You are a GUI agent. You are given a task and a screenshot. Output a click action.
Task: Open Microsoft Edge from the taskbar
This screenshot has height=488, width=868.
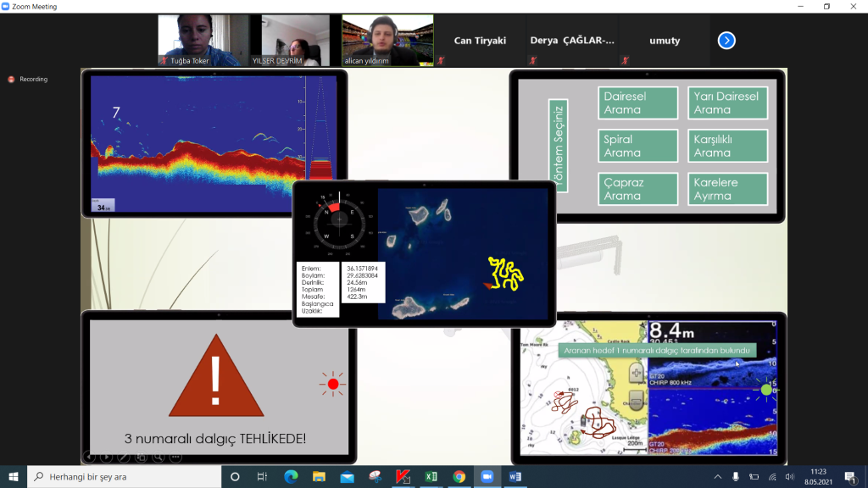pos(291,477)
